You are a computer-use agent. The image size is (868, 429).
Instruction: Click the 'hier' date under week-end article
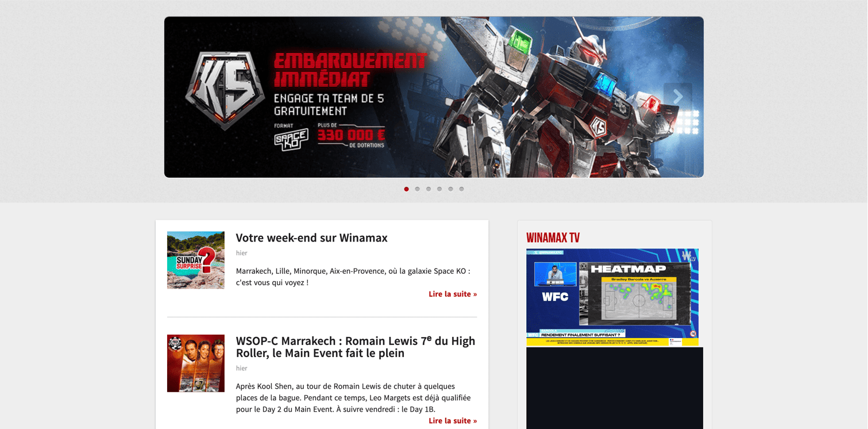[x=242, y=253]
